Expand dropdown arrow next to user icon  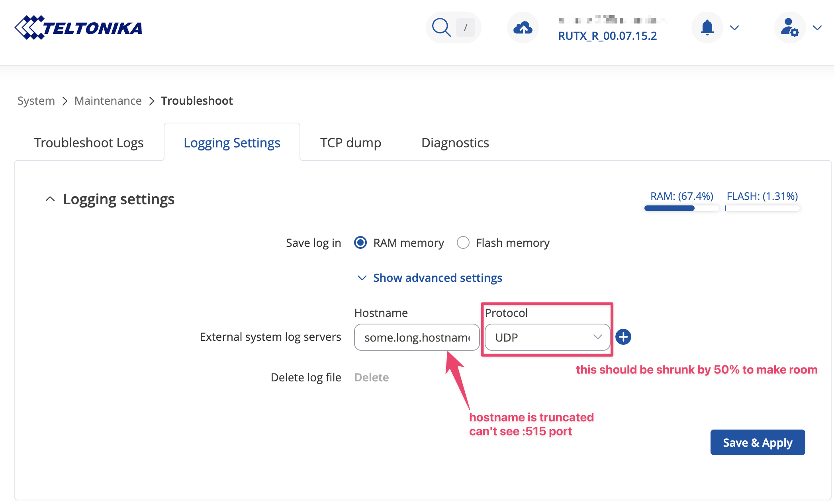point(817,27)
